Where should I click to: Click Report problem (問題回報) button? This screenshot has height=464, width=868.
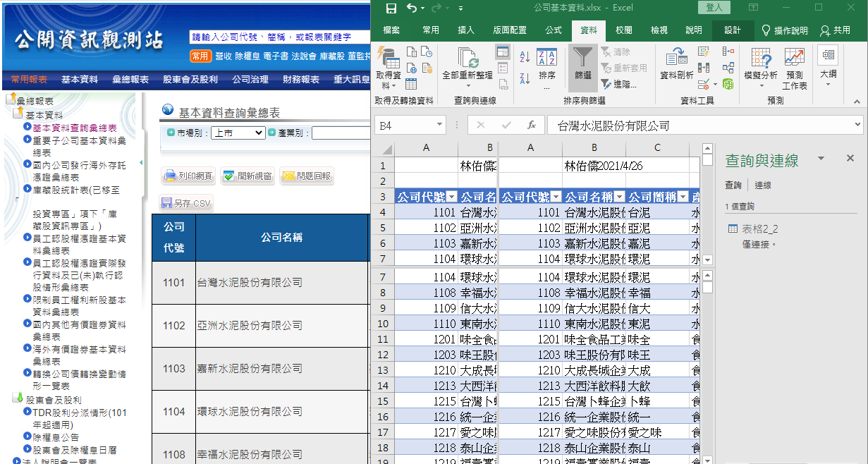(x=307, y=176)
